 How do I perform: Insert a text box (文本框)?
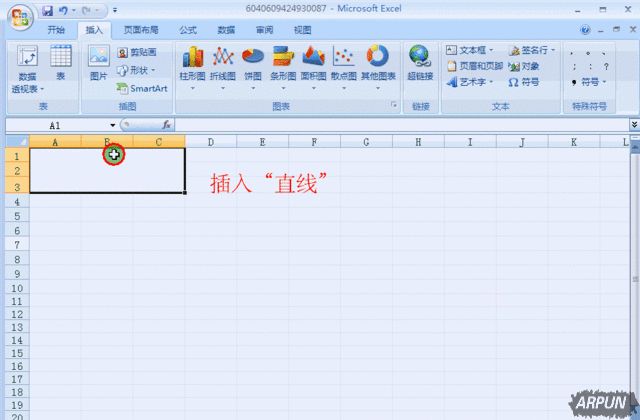pos(469,50)
